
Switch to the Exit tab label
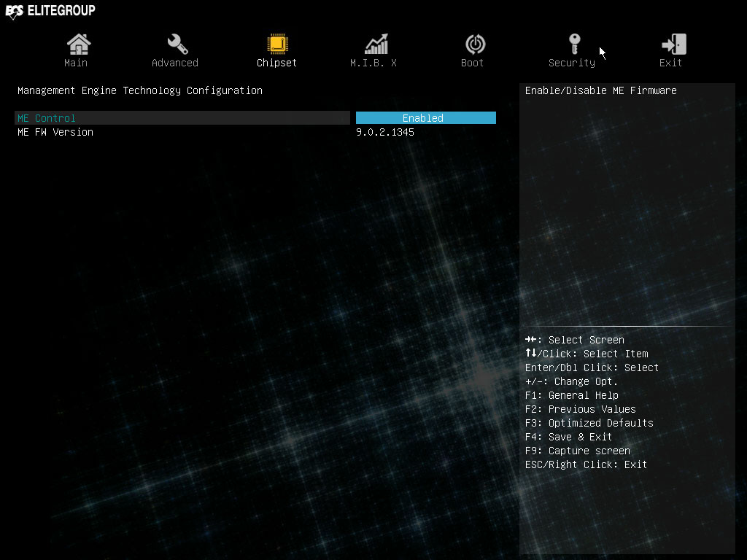670,63
